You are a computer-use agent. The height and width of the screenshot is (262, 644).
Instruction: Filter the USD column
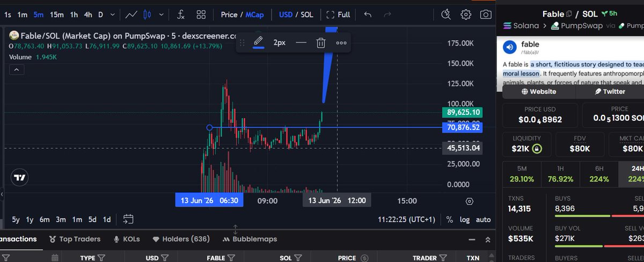165,258
